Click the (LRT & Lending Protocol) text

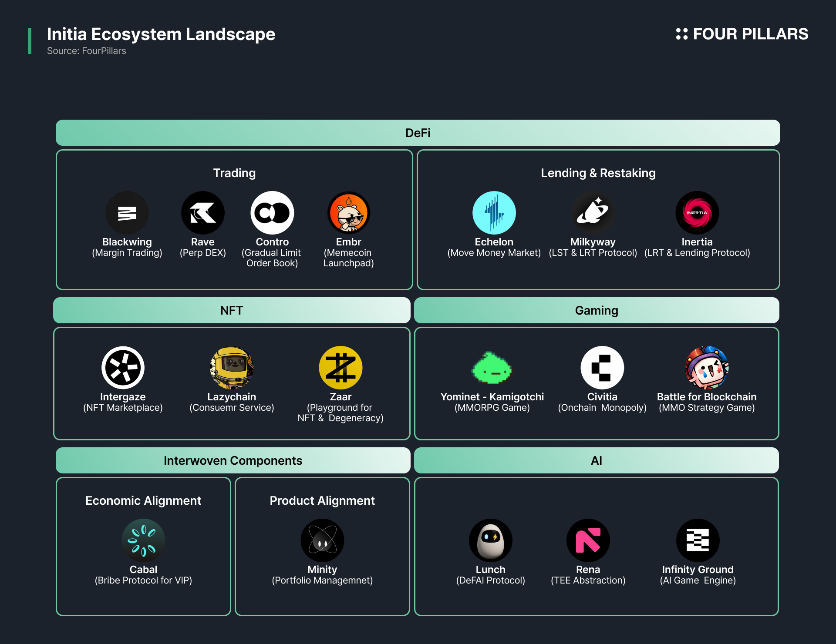[697, 253]
